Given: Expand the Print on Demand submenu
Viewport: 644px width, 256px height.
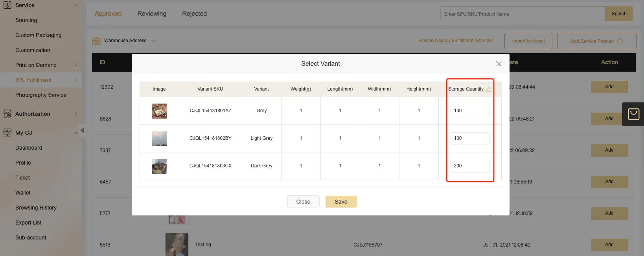Looking at the screenshot, I should [75, 65].
